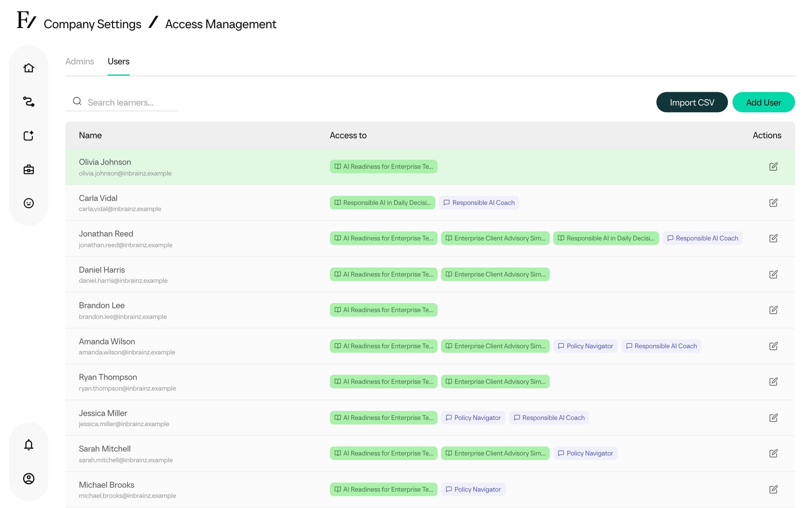Image resolution: width=812 pixels, height=508 pixels.
Task: Edit Jonathan Reed's access
Action: [773, 238]
